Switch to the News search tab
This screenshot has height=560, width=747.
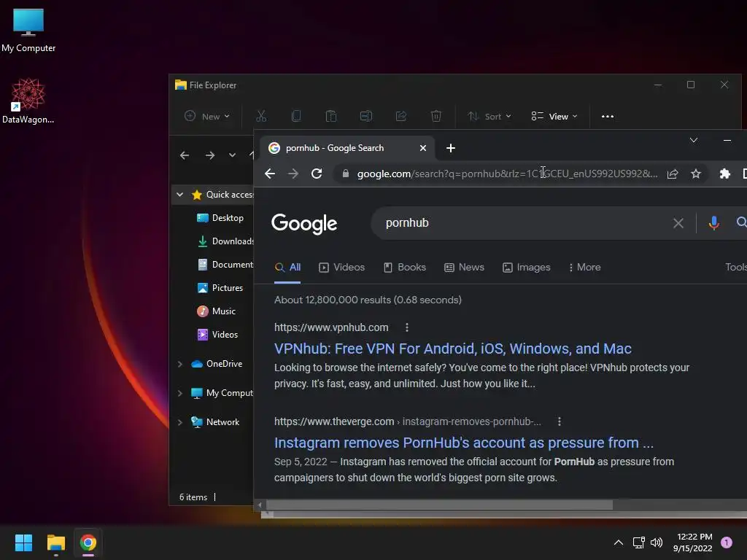pyautogui.click(x=464, y=267)
